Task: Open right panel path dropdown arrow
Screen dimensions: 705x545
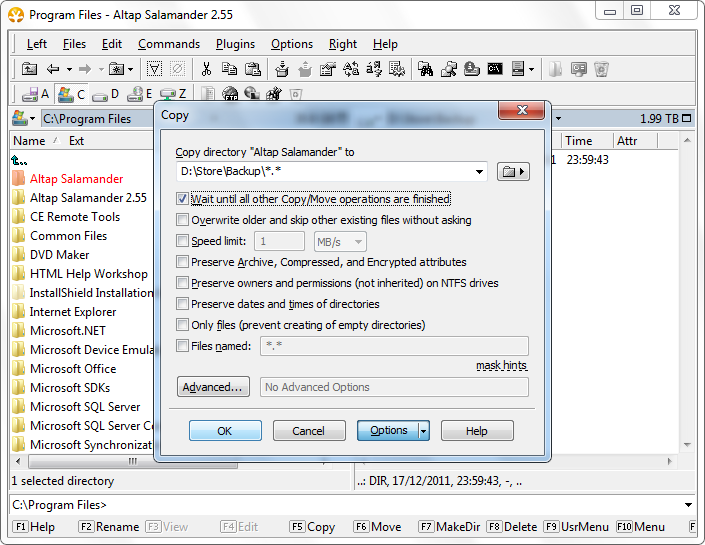Action: click(558, 119)
